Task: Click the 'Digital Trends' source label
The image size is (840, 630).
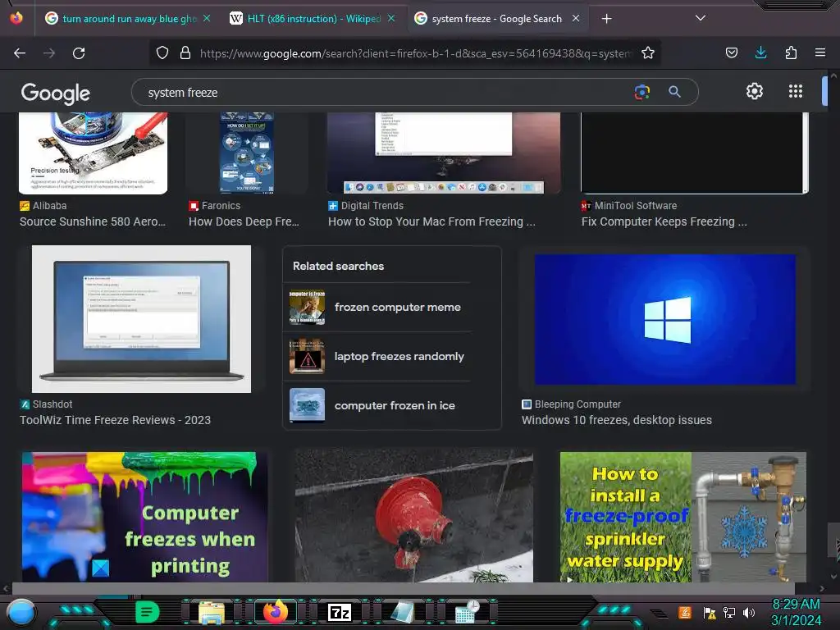Action: pyautogui.click(x=372, y=206)
